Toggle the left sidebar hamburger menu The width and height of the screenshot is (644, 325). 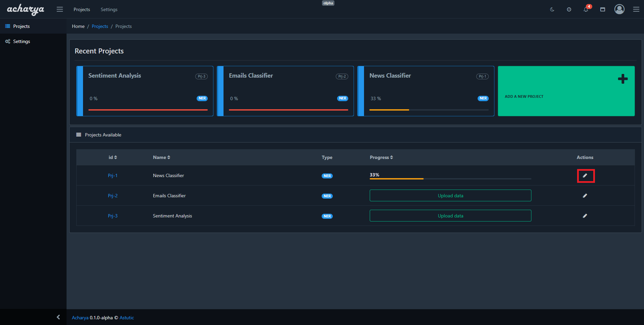60,9
